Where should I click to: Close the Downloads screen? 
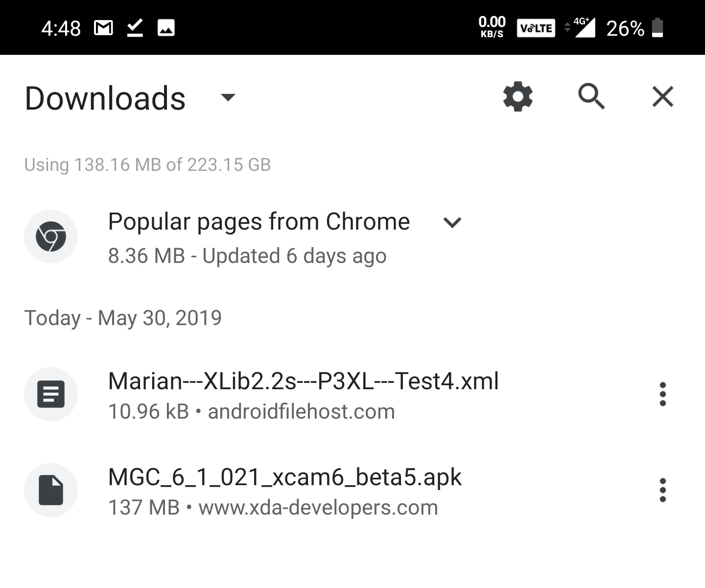click(x=663, y=96)
